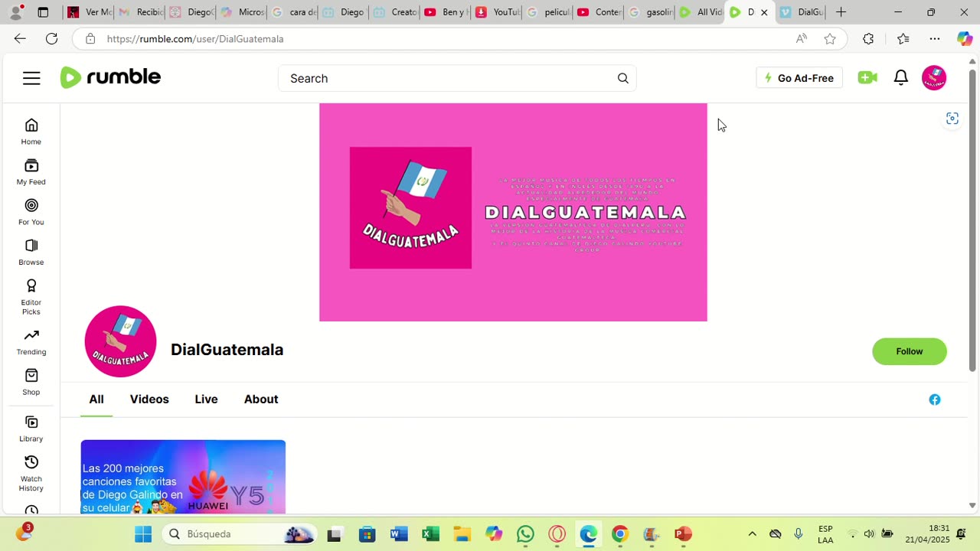Switch to the 'Ver Mc' browser tab
This screenshot has height=551, width=980.
tap(89, 12)
